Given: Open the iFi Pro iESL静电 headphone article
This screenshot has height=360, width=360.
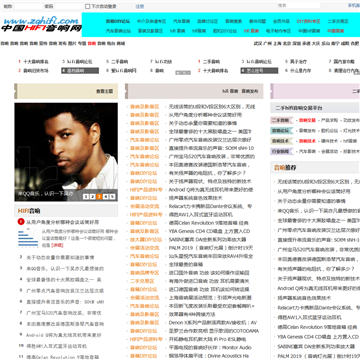Looking at the screenshot, I should click(207, 339).
